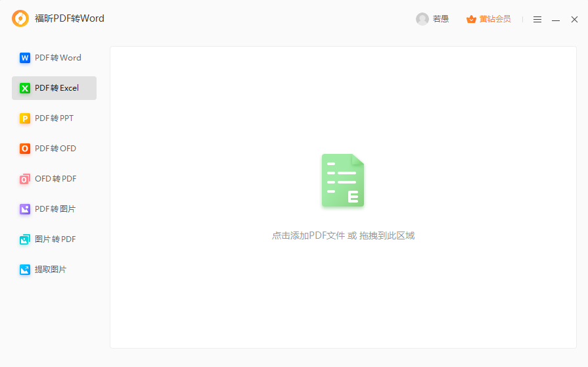Click the orange O icon for PDF转OFD
The width and height of the screenshot is (588, 367).
[25, 149]
